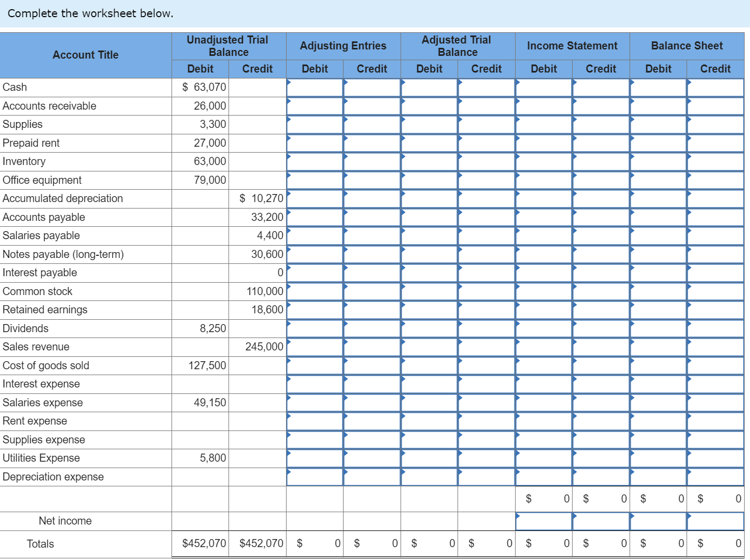Image resolution: width=750 pixels, height=560 pixels.
Task: Select Salaries payable Balance Sheet Credit cell
Action: (716, 236)
